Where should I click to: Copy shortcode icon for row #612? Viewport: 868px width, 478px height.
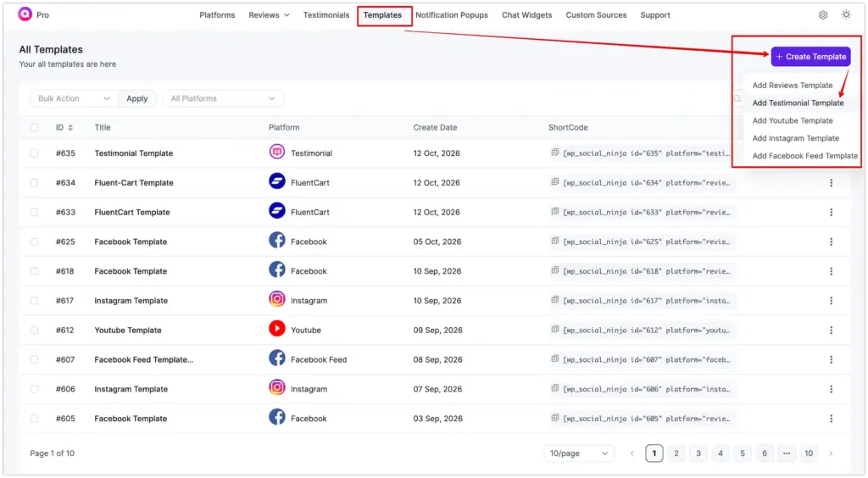tap(554, 329)
